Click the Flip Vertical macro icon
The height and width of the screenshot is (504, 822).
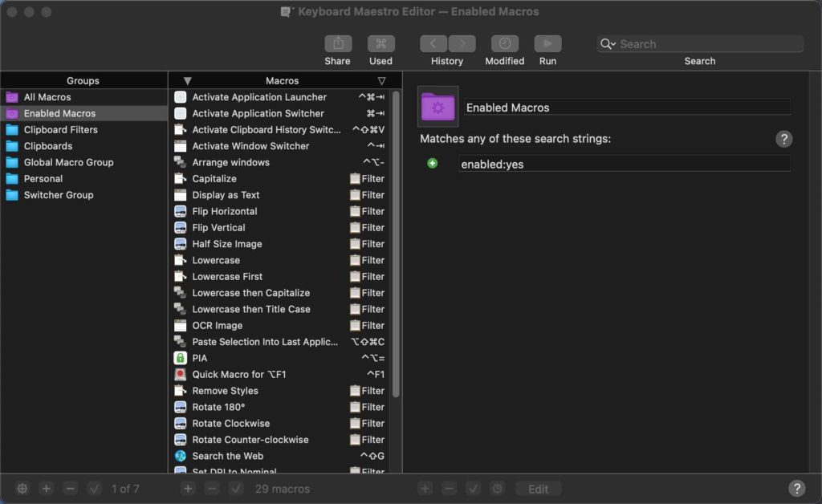point(181,227)
